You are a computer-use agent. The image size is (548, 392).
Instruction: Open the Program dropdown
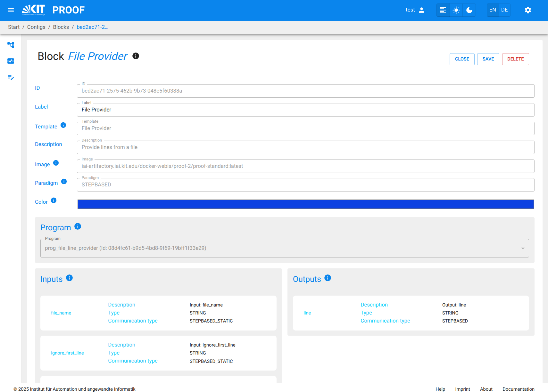coord(522,248)
